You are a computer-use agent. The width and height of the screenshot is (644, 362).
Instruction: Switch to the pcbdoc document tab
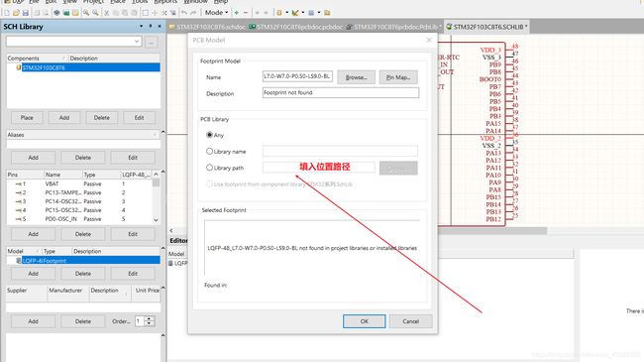pyautogui.click(x=295, y=27)
